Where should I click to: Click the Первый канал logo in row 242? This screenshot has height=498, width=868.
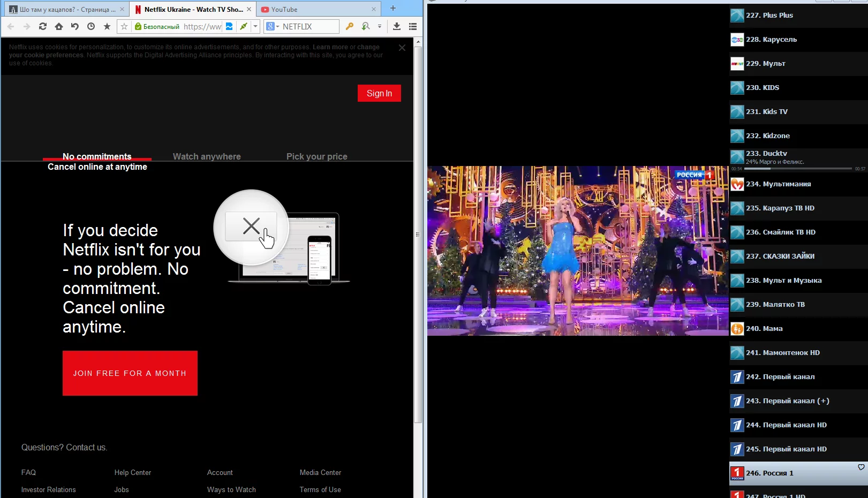pos(737,376)
